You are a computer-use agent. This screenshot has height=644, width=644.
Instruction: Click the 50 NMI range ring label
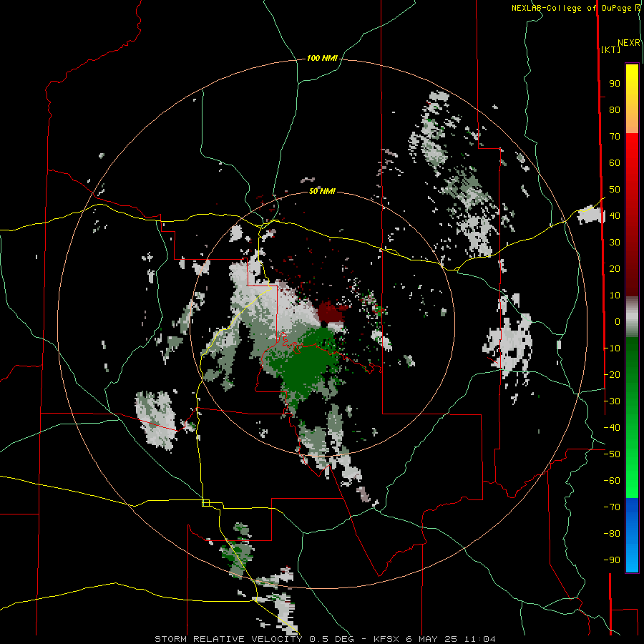click(322, 191)
